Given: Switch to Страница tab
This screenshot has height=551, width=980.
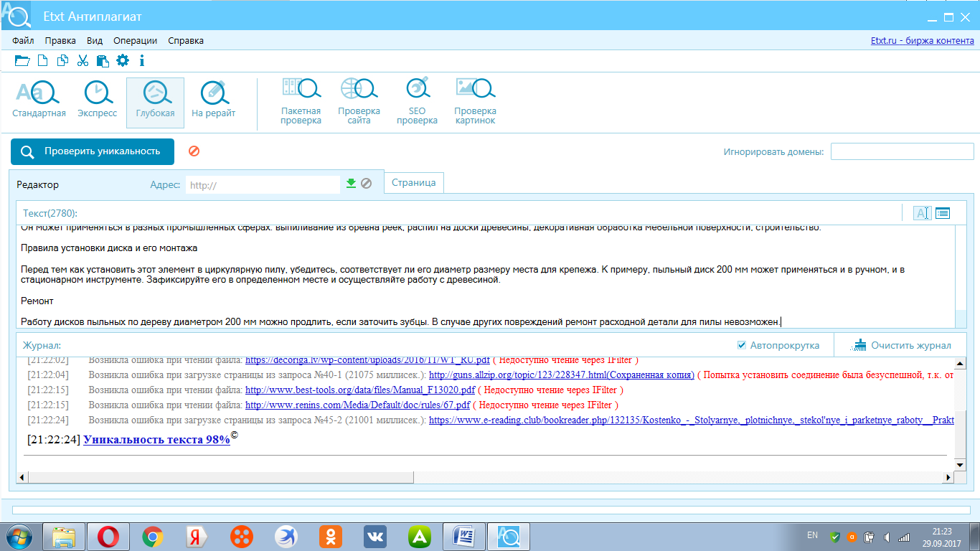Looking at the screenshot, I should coord(414,183).
